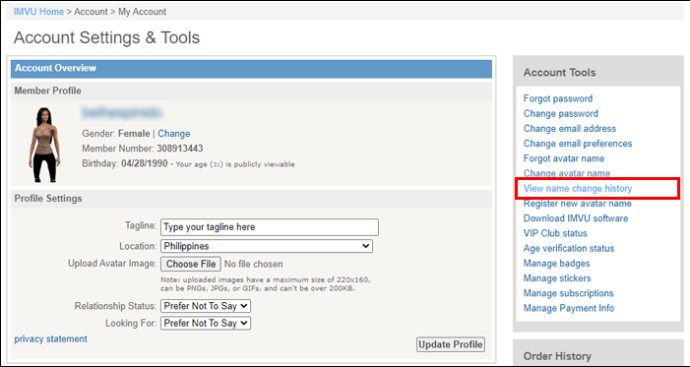
Task: Open the Location dropdown showing Philippines
Action: coord(267,246)
